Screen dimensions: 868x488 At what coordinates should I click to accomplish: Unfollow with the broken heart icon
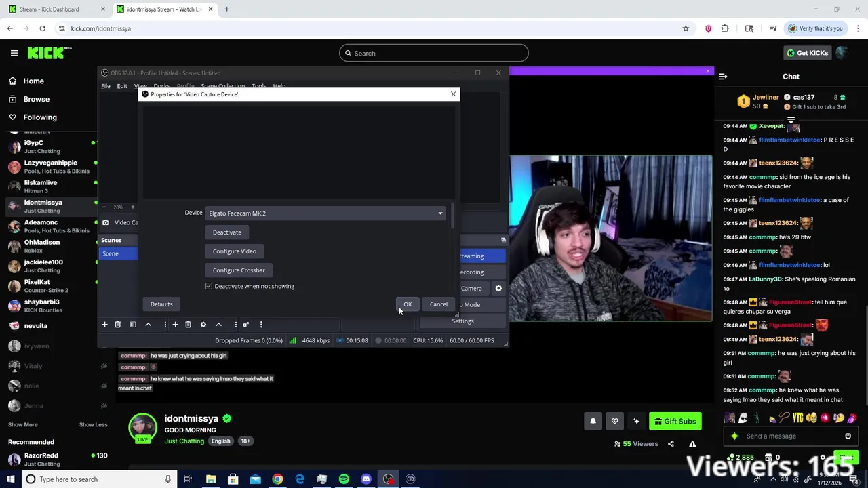(614, 422)
